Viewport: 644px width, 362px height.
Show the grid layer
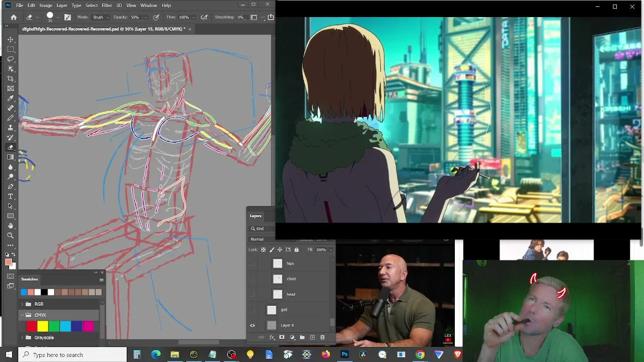253,310
